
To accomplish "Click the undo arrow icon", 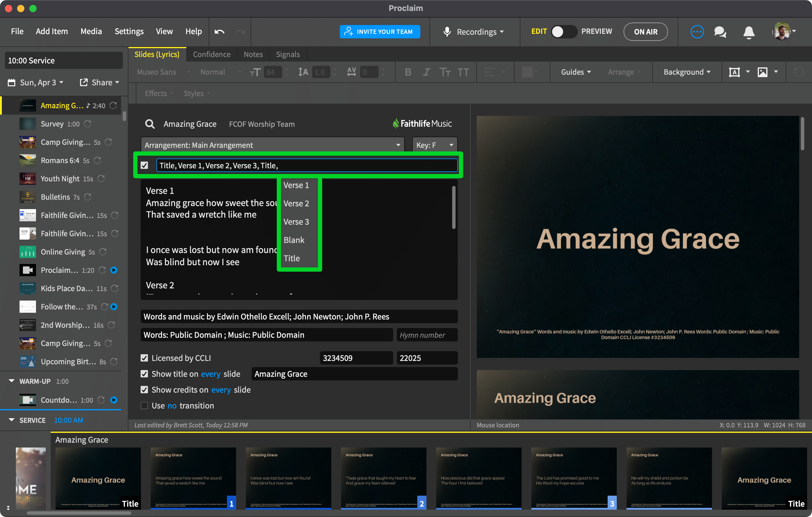I will pos(219,32).
